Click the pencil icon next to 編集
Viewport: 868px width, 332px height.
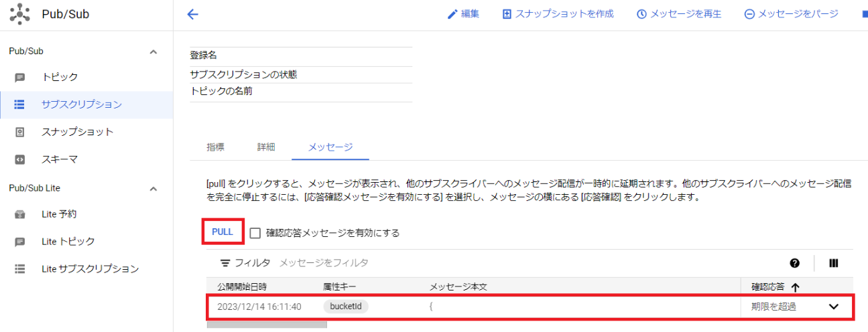pyautogui.click(x=452, y=14)
